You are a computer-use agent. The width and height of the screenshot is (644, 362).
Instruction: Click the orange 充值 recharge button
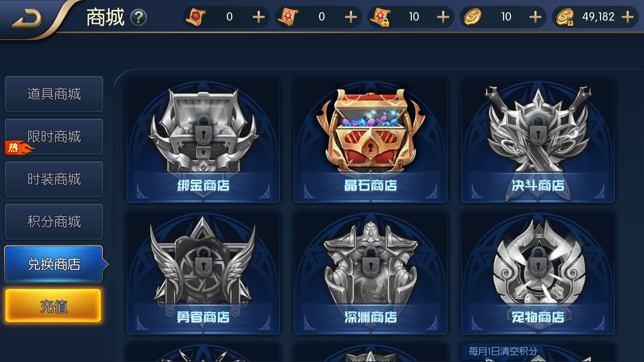(x=53, y=306)
